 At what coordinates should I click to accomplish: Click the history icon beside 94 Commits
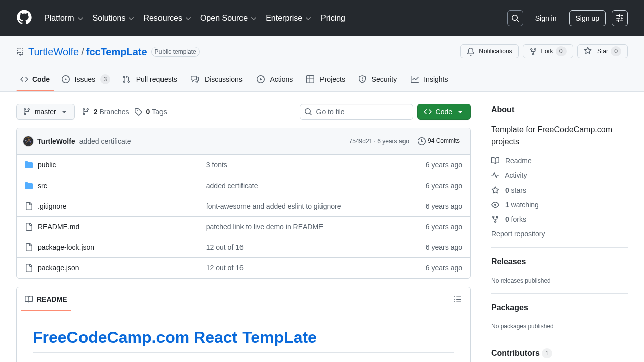point(422,141)
